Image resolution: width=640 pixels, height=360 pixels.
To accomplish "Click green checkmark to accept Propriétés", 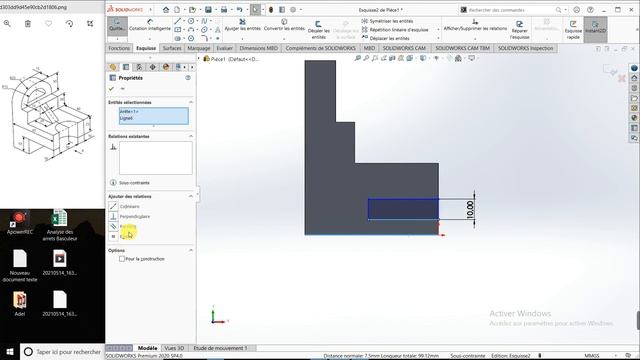I will pos(111,89).
